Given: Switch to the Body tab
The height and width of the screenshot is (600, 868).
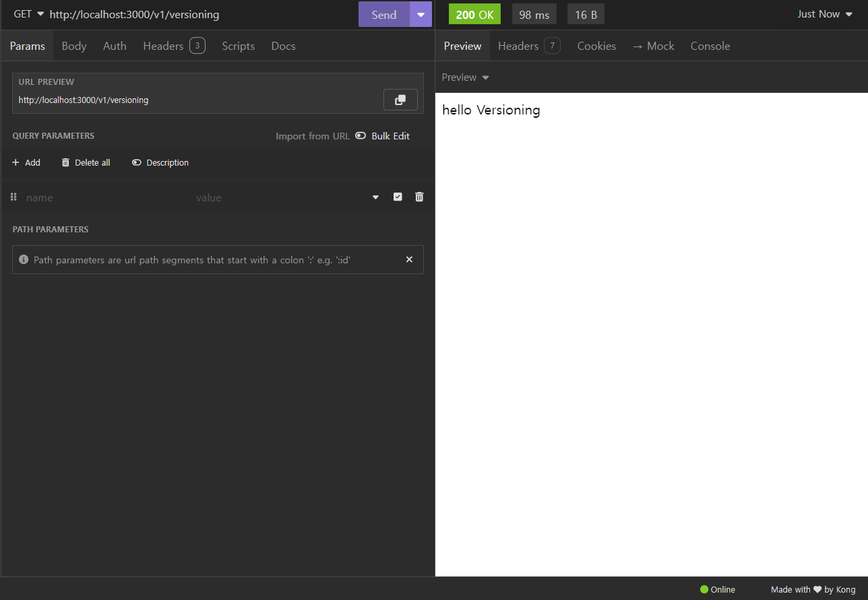Looking at the screenshot, I should point(73,45).
